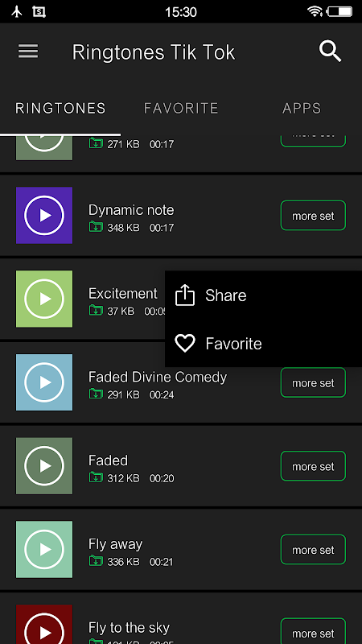This screenshot has height=644, width=362.
Task: Tap more set for Fly away
Action: coord(313,550)
